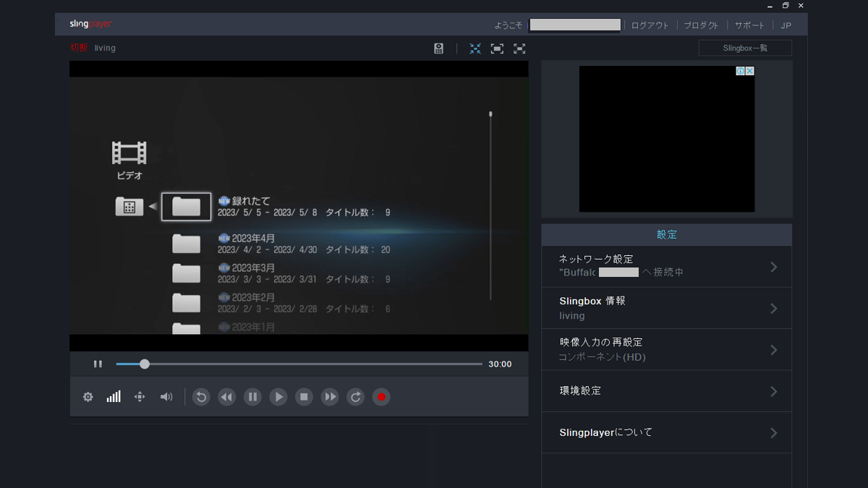Click the video list scrollbar
The height and width of the screenshot is (488, 868).
[x=490, y=205]
